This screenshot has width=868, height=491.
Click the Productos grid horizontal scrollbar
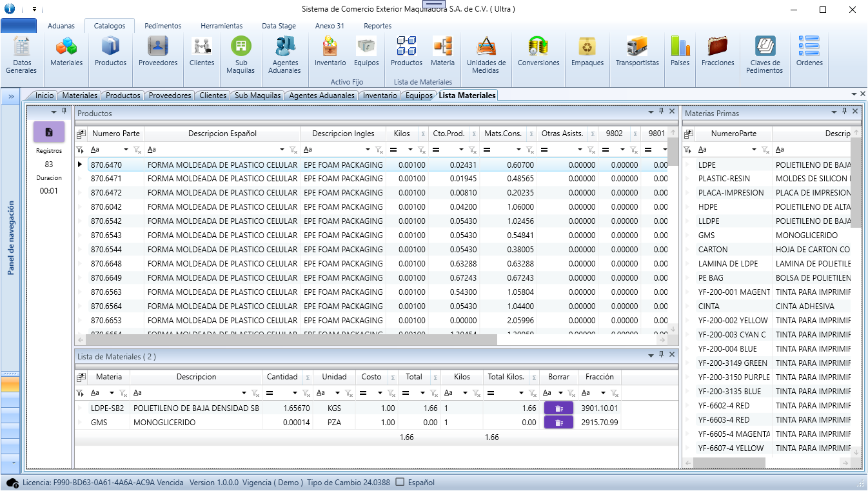(x=290, y=339)
